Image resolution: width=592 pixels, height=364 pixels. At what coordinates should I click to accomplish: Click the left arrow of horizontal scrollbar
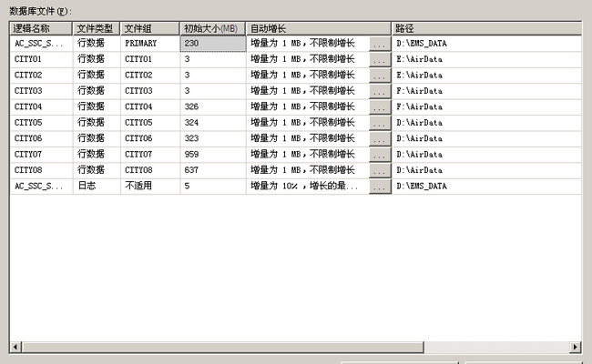point(15,347)
